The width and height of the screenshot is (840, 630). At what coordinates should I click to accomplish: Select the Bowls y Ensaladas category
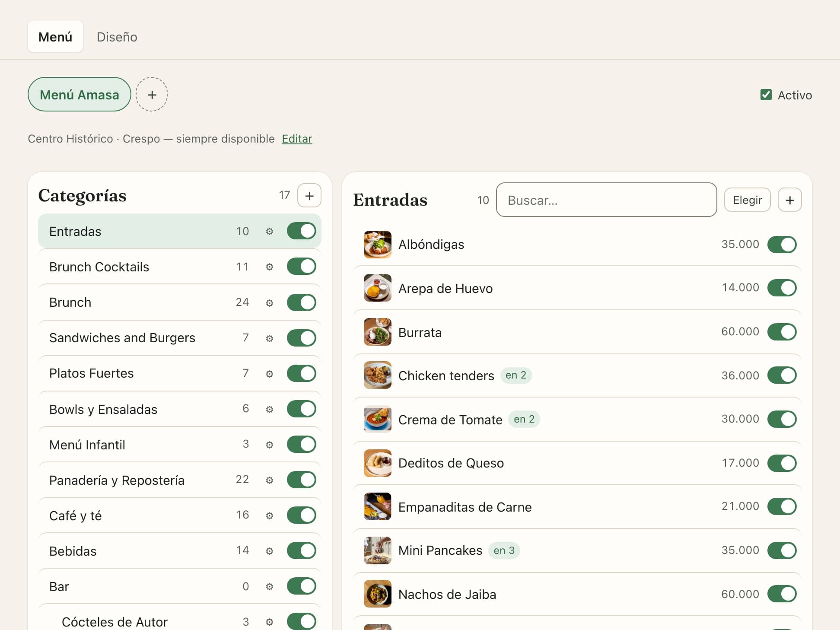[180, 409]
